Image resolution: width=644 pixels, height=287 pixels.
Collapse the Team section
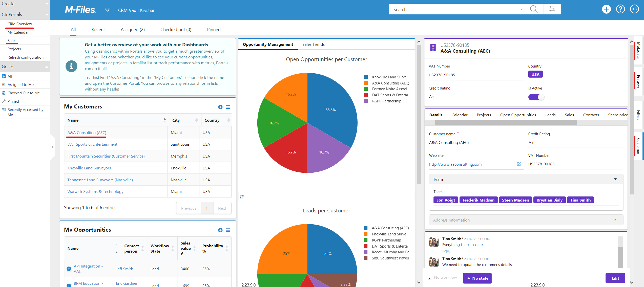tap(526, 179)
